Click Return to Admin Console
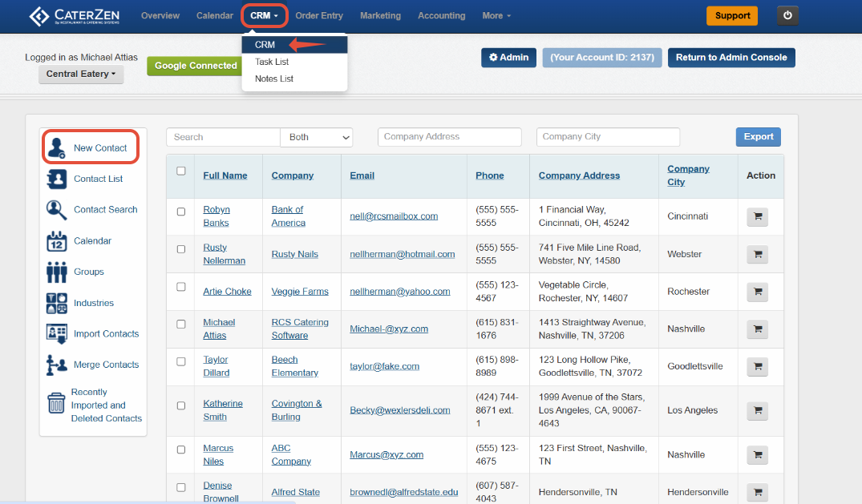 pyautogui.click(x=731, y=57)
